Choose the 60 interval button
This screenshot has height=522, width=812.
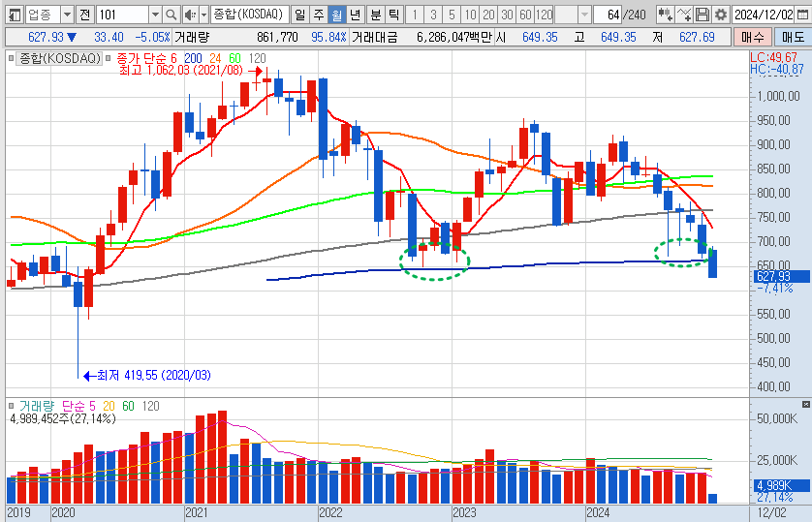tap(525, 15)
